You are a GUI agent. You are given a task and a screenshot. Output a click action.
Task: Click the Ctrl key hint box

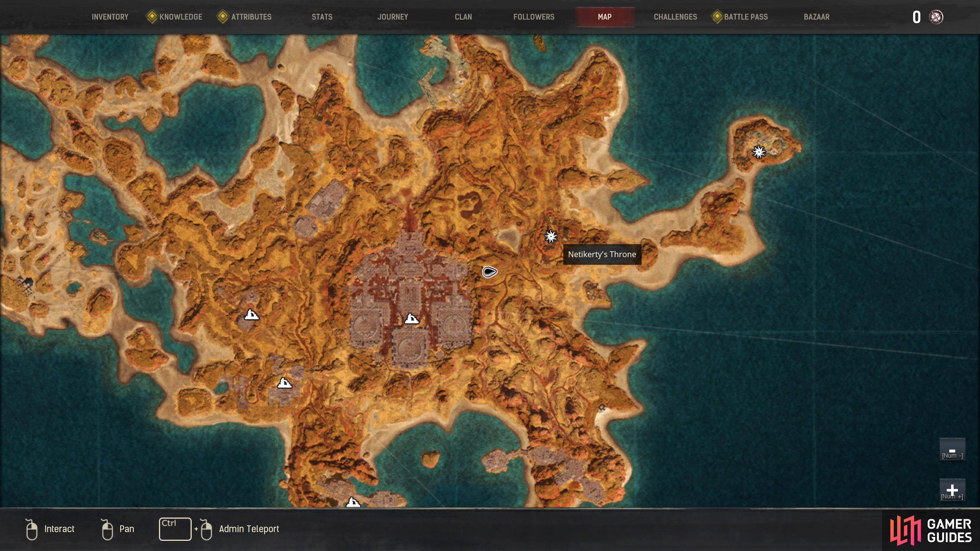click(175, 529)
